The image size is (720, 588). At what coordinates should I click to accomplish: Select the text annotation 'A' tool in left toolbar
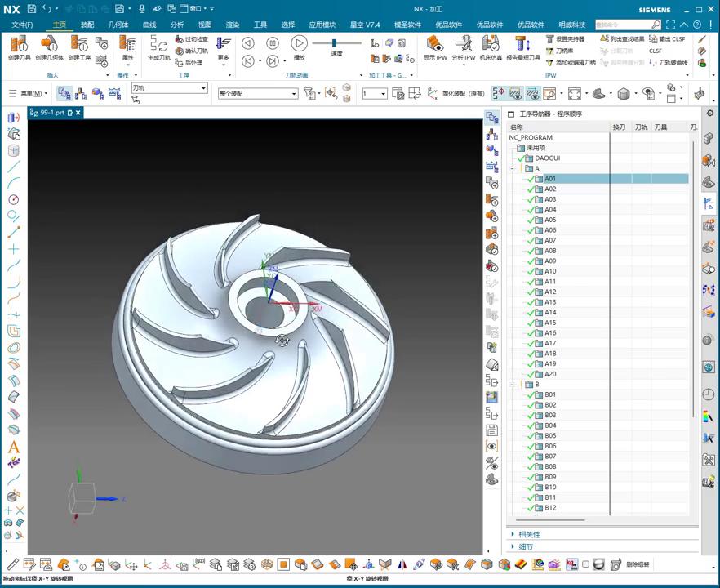coord(14,447)
